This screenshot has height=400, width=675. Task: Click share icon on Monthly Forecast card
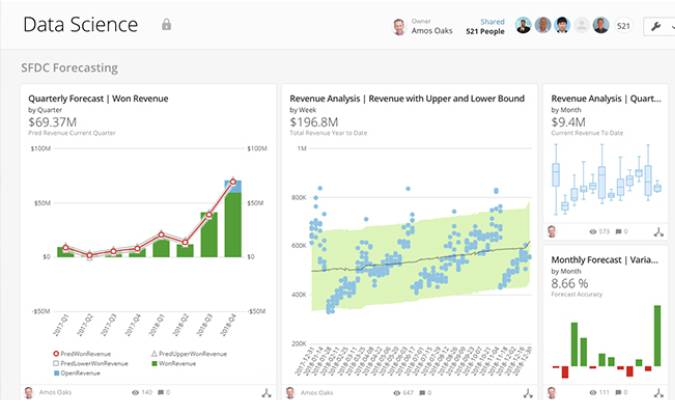[x=659, y=393]
